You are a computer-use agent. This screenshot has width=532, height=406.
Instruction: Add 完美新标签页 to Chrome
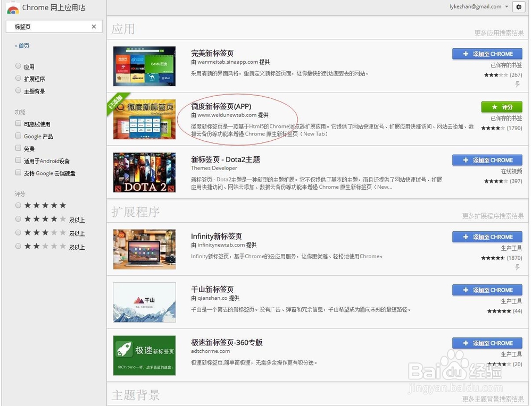[487, 54]
